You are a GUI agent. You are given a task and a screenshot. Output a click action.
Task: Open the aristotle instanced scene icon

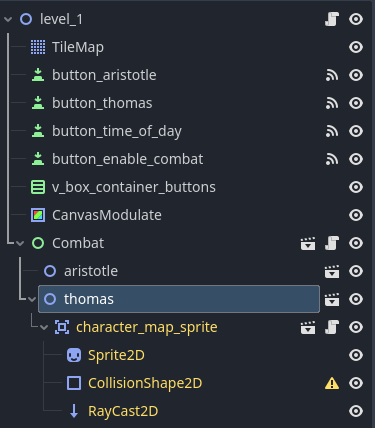[x=332, y=271]
